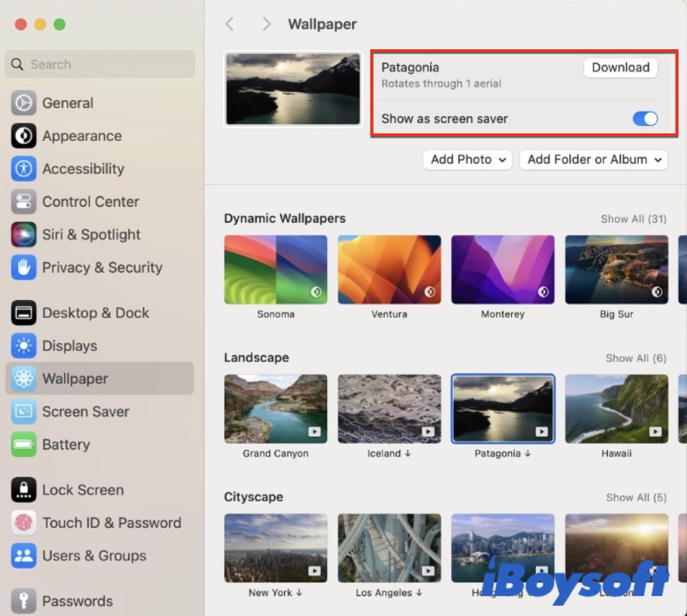The image size is (687, 616).
Task: Download the Patagonia aerial wallpaper
Action: tap(620, 68)
